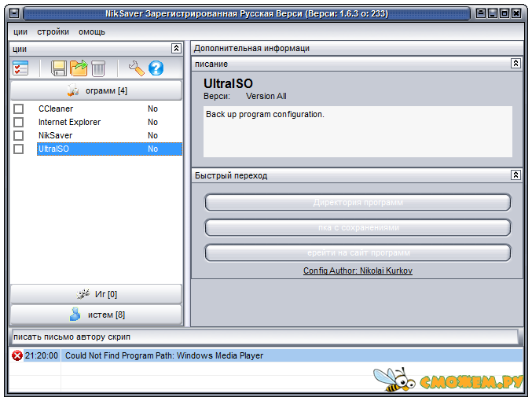Select the highlighted UltraISO row
532x401 pixels.
pos(109,149)
